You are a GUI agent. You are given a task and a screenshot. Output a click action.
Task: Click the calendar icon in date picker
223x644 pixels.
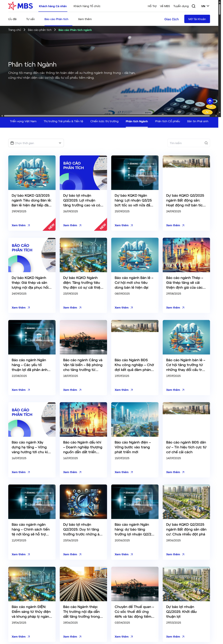(x=12, y=143)
